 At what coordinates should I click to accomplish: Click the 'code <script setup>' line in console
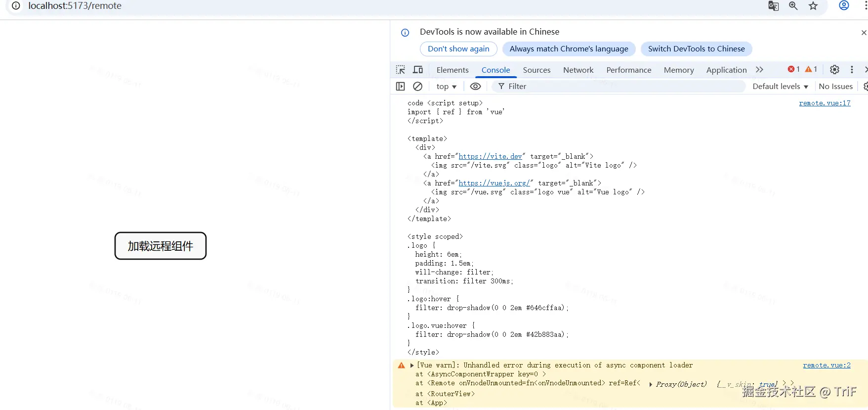pos(445,103)
